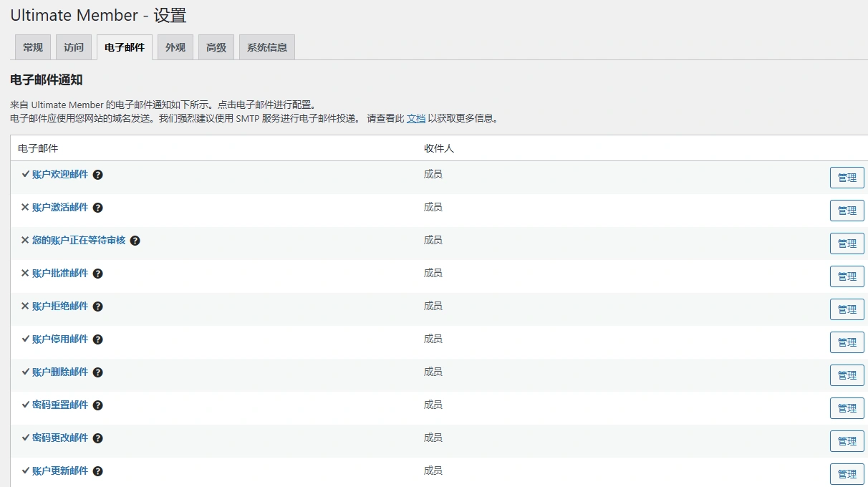Click the 管理 button for 账户拒绝邮件
Image resolution: width=868 pixels, height=487 pixels.
847,309
